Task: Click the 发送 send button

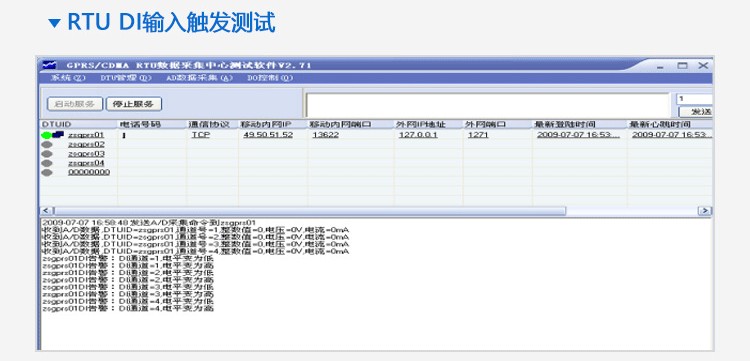Action: point(695,112)
